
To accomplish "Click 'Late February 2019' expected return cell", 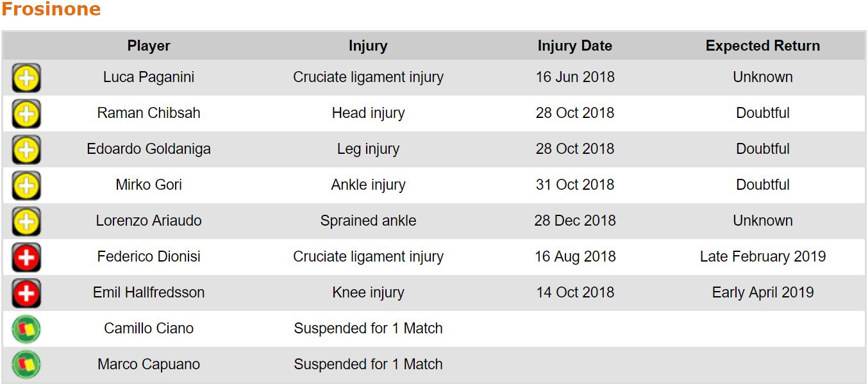I will pyautogui.click(x=763, y=256).
